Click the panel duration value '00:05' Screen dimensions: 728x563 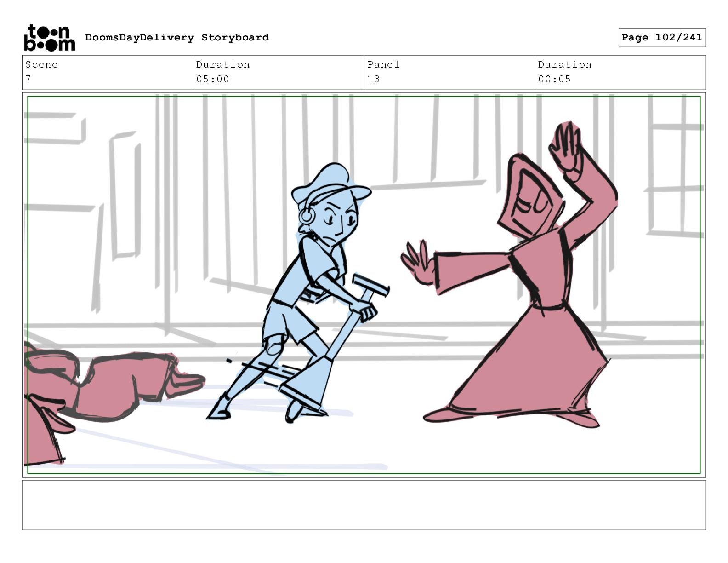coord(554,79)
